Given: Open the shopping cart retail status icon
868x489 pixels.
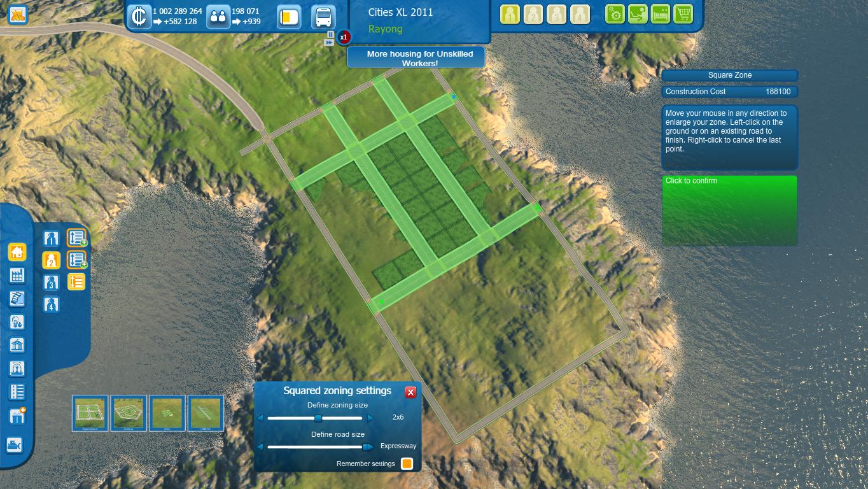Looking at the screenshot, I should coord(683,14).
